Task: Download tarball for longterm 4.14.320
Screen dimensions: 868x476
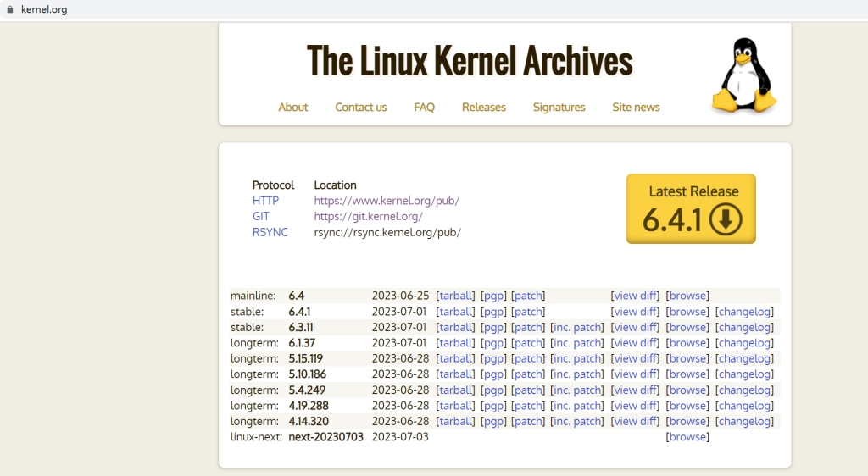Action: coord(455,421)
